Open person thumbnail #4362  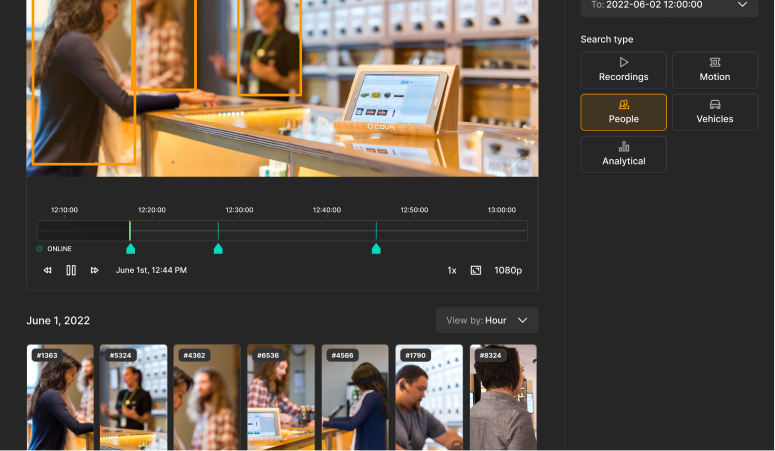coord(207,397)
